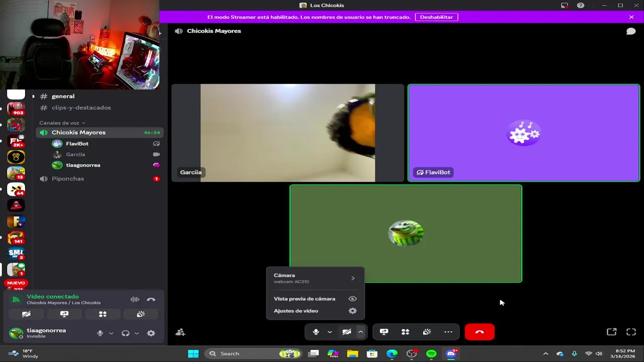Start an activity from call control bar
644x362 pixels.
pos(406,332)
